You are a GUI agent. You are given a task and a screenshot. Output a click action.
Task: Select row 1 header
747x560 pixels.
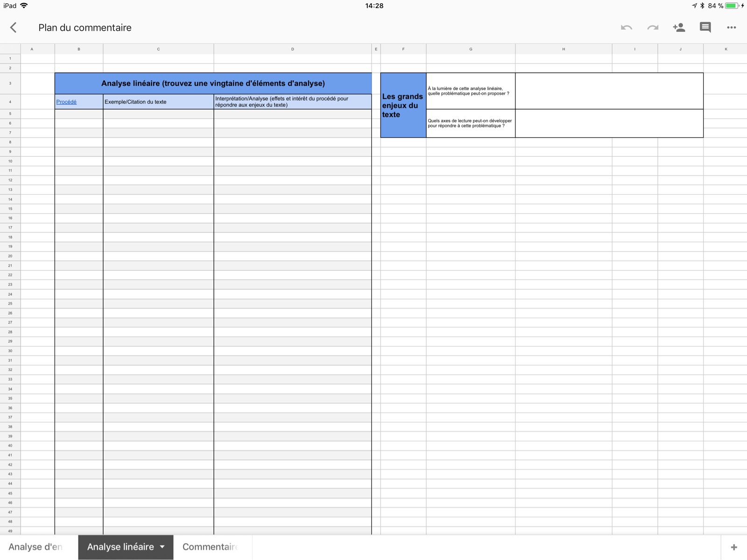coord(10,58)
